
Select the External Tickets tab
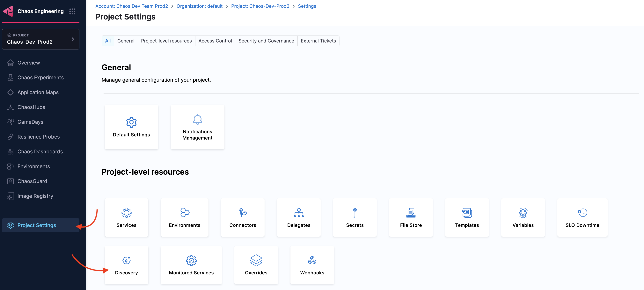tap(318, 41)
